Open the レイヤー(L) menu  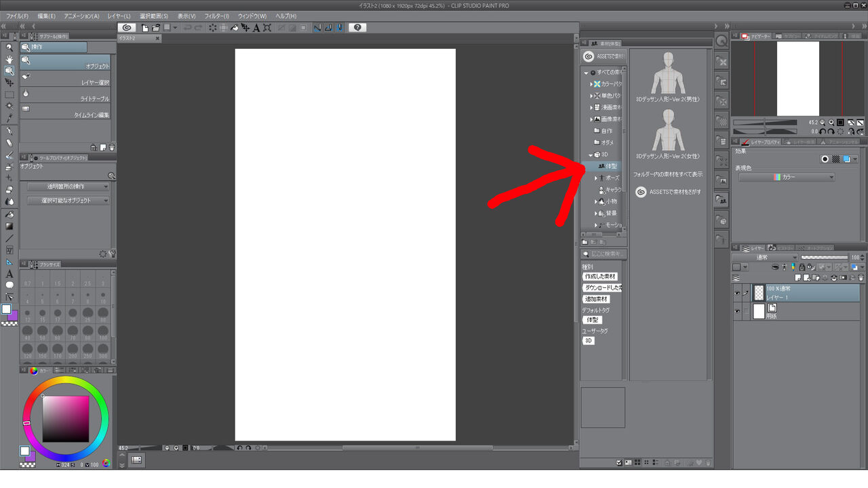[x=119, y=16]
